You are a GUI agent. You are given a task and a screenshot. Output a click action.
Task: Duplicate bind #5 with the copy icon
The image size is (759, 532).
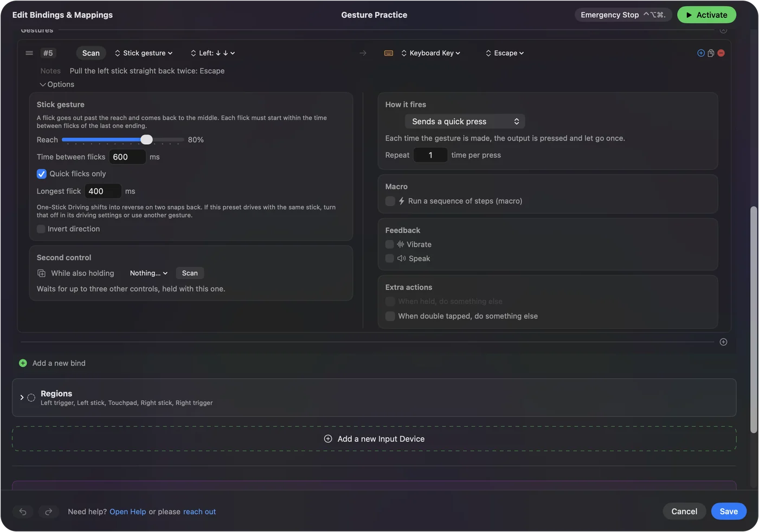tap(711, 53)
